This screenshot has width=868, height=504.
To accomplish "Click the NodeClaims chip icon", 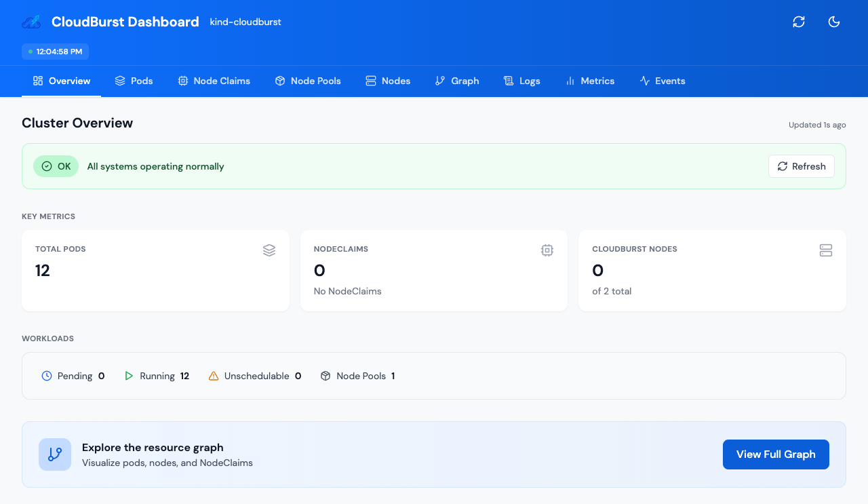I will (x=547, y=250).
